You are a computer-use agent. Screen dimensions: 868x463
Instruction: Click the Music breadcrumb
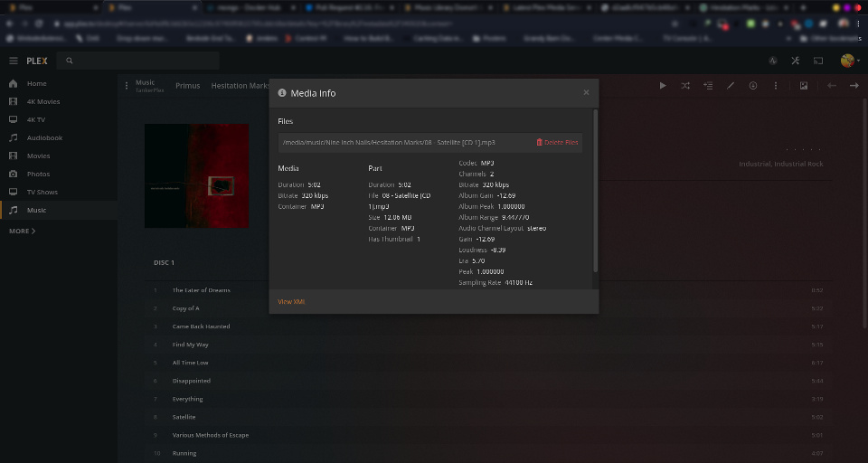[x=146, y=82]
